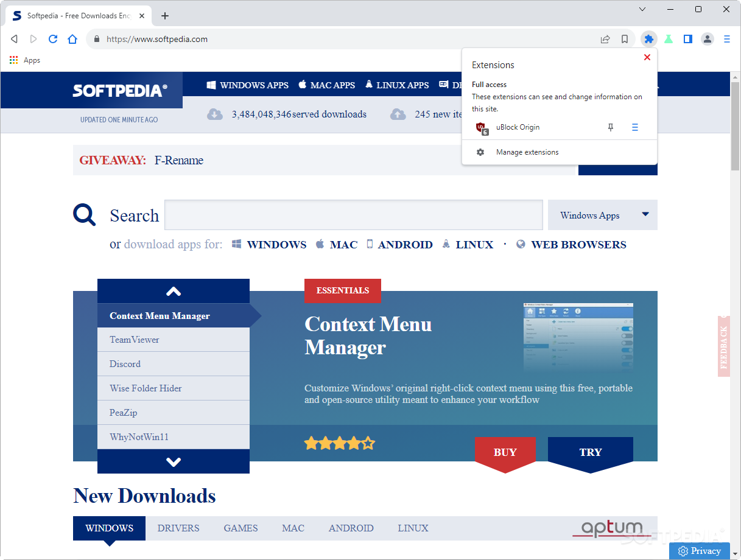Click the Extensions puzzle piece icon

click(x=649, y=39)
